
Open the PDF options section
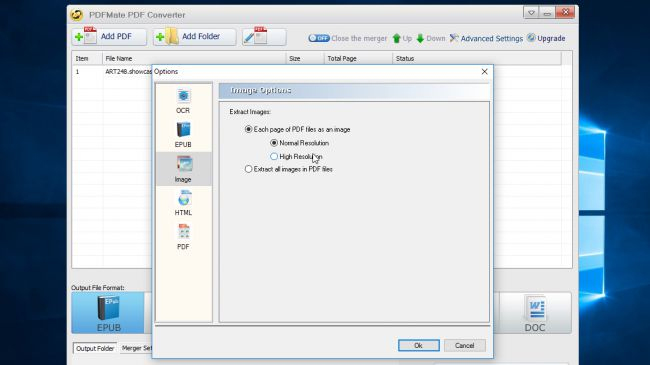(183, 237)
